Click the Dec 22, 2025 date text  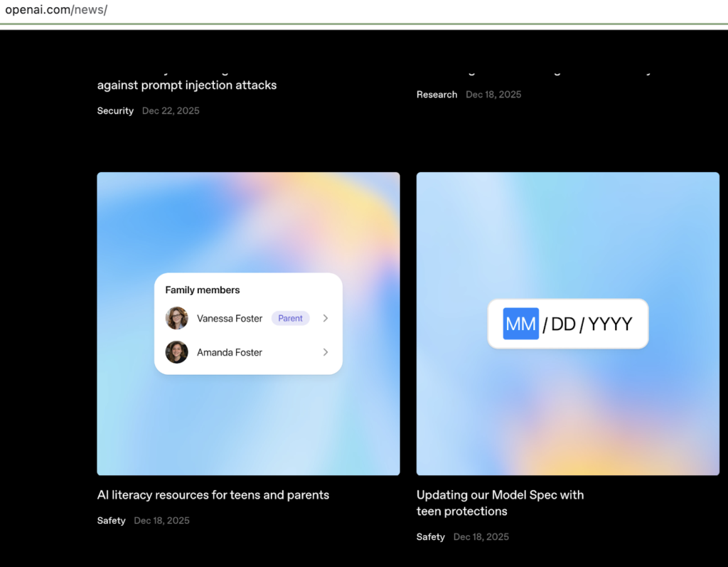click(x=171, y=110)
